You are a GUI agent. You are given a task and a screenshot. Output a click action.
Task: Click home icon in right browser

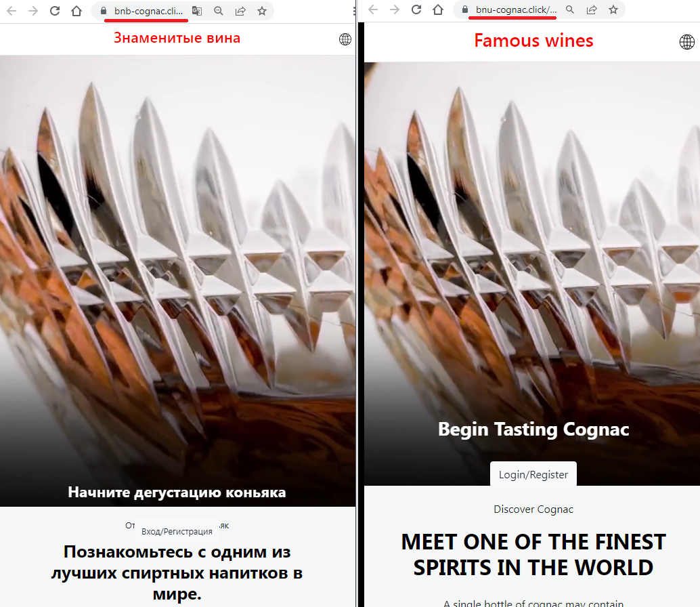438,9
